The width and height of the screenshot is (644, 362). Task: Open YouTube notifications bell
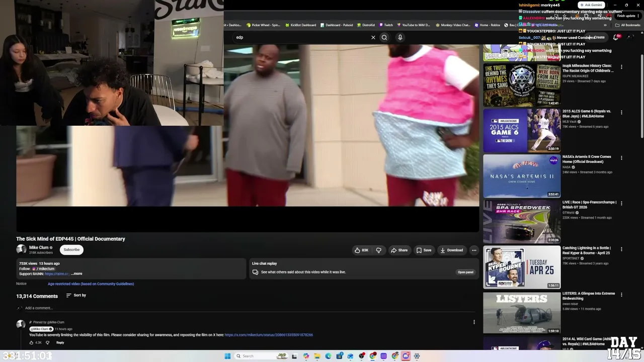coord(616,37)
